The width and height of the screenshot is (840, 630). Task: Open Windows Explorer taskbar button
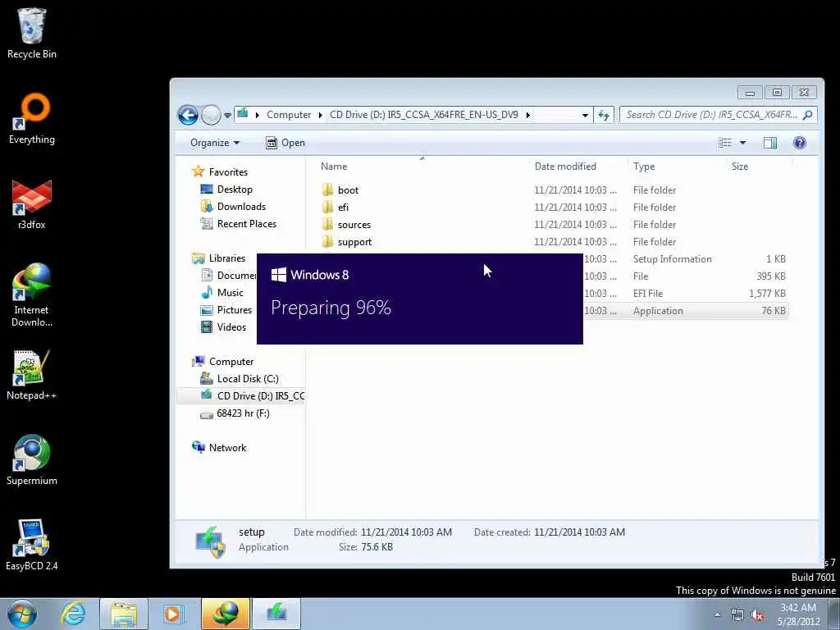click(124, 614)
